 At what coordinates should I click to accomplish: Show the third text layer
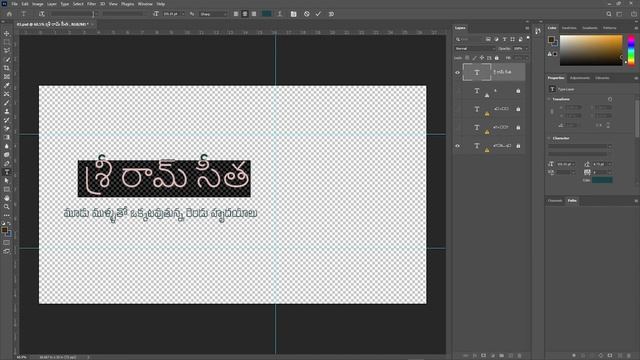click(x=458, y=109)
